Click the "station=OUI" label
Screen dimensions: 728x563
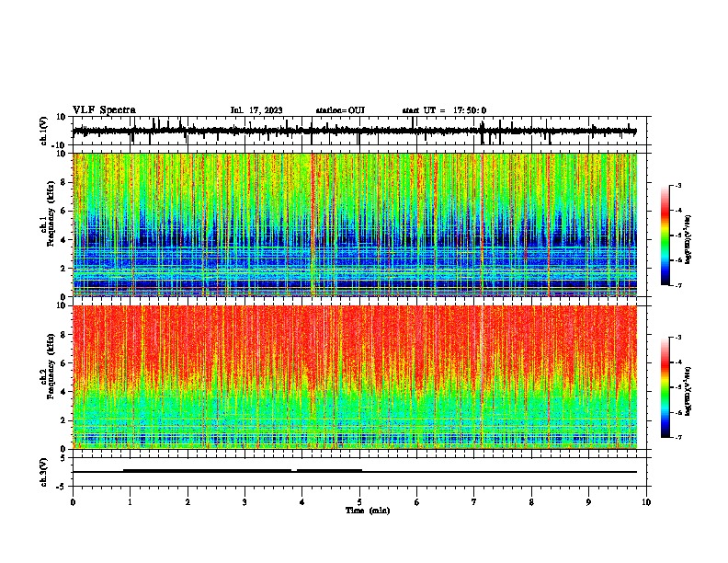tap(340, 110)
